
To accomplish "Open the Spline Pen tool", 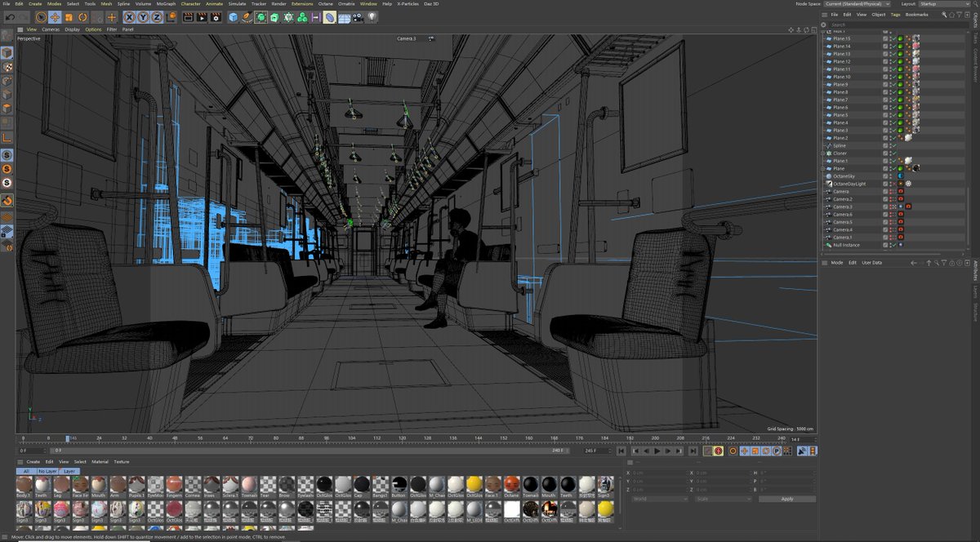I will (x=247, y=16).
